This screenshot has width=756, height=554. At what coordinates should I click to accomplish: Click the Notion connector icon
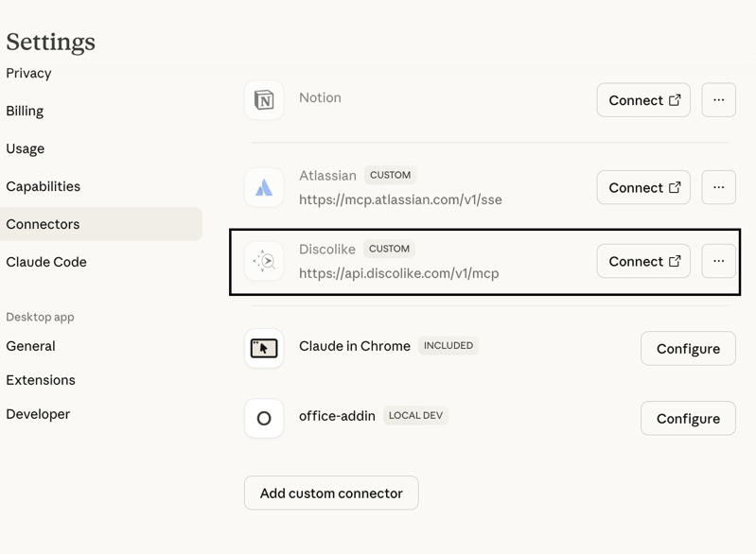[x=264, y=99]
